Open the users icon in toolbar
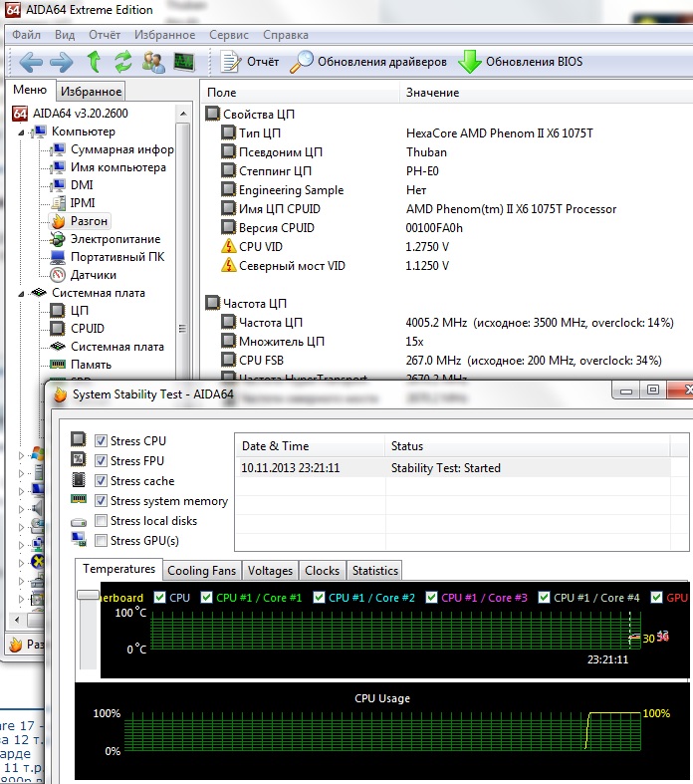Viewport: 693px width, 784px height. pyautogui.click(x=153, y=62)
